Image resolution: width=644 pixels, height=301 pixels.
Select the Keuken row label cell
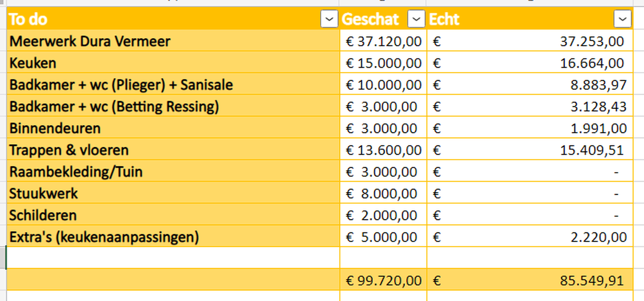[x=173, y=63]
